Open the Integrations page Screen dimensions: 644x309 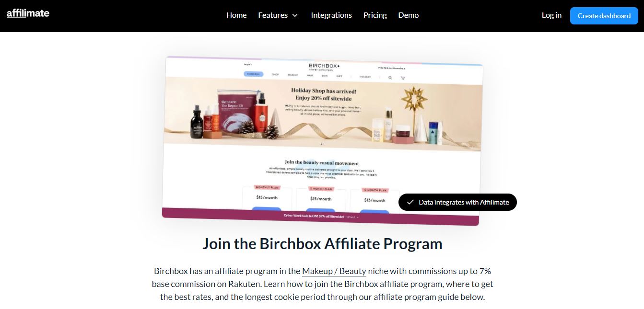tap(331, 15)
